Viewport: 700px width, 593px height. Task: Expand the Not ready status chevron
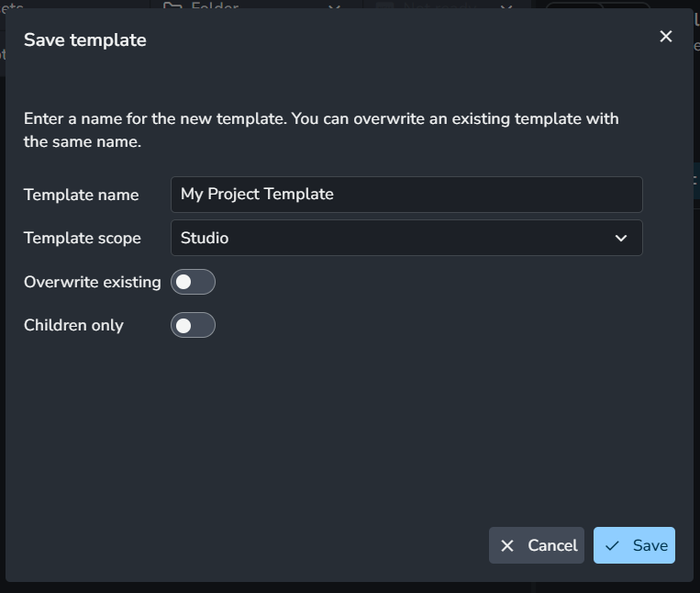[506, 6]
